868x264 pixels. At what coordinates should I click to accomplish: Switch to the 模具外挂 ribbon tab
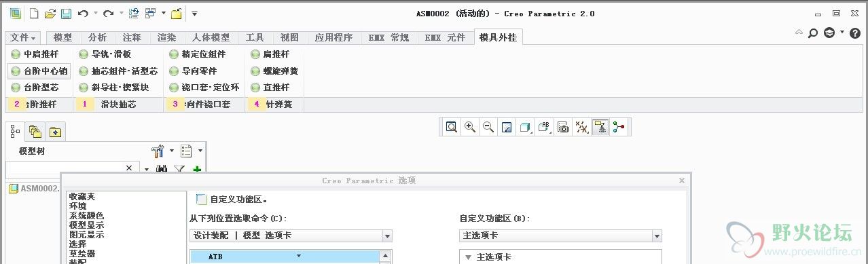[498, 37]
